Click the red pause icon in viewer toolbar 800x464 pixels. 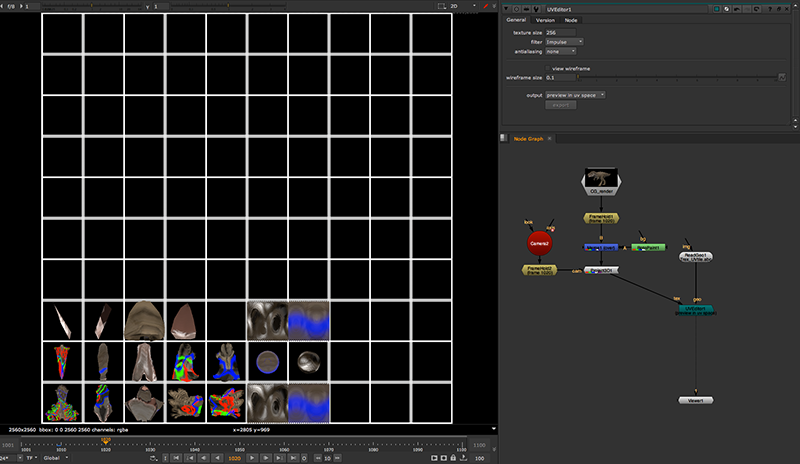click(485, 7)
